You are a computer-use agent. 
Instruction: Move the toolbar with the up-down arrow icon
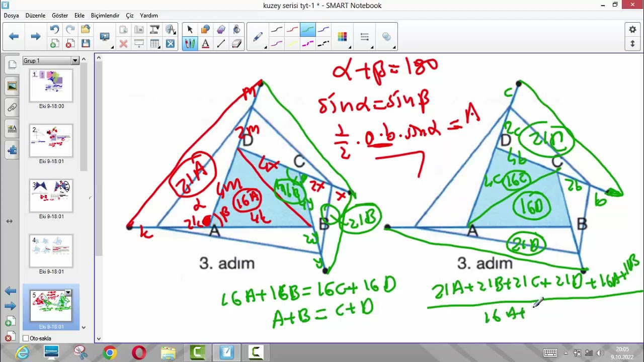point(632,44)
